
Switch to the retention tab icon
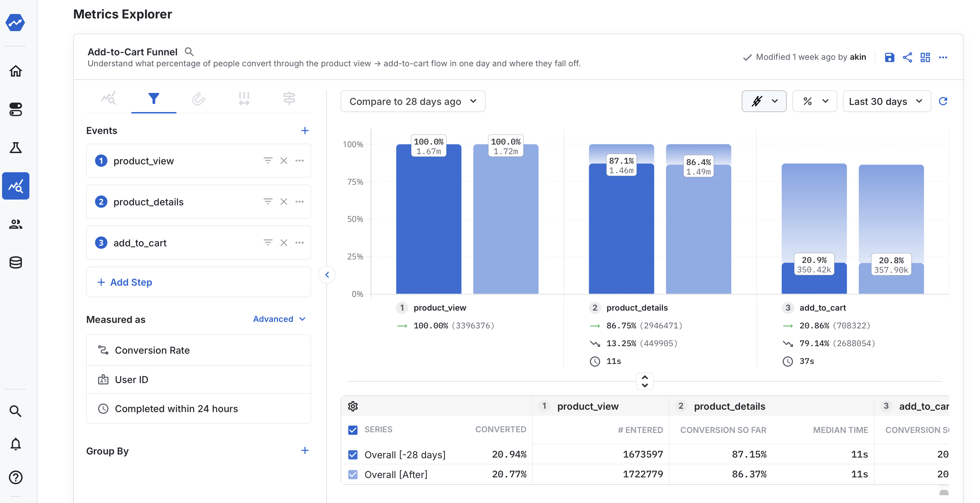(x=199, y=98)
